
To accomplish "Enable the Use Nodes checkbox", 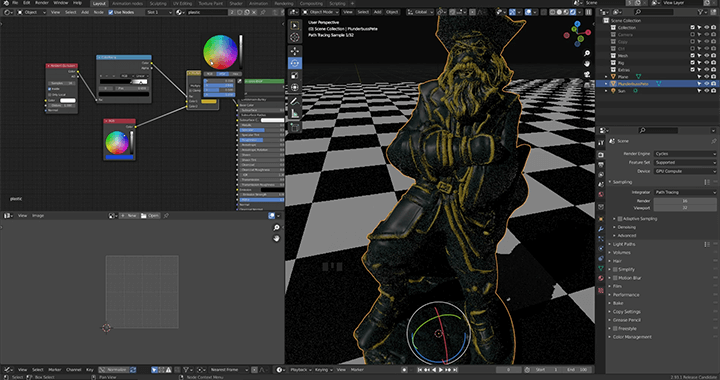I will tap(111, 12).
